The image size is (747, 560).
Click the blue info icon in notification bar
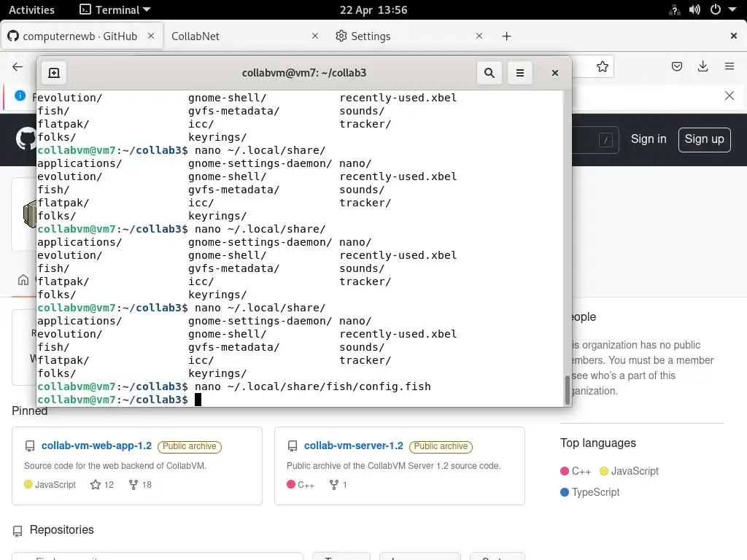20,96
